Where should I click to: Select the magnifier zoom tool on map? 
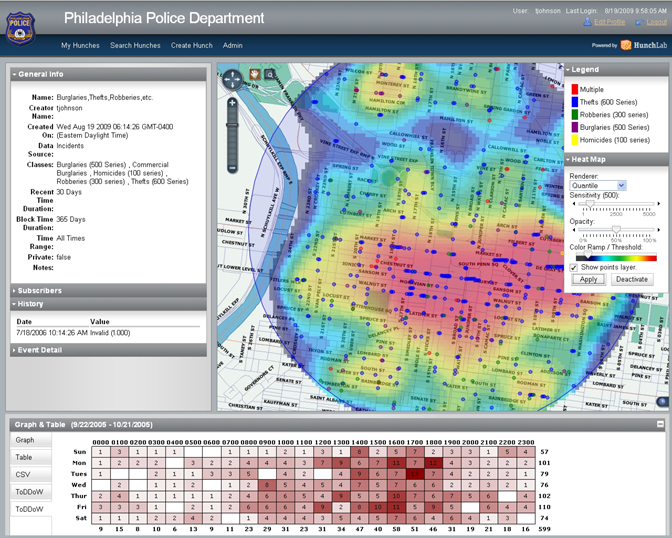click(x=270, y=74)
